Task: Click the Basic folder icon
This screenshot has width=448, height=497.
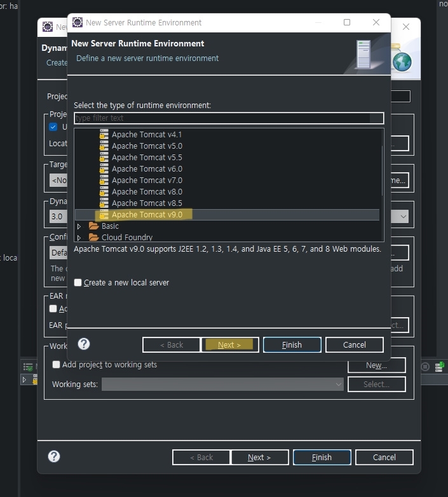Action: (x=94, y=226)
